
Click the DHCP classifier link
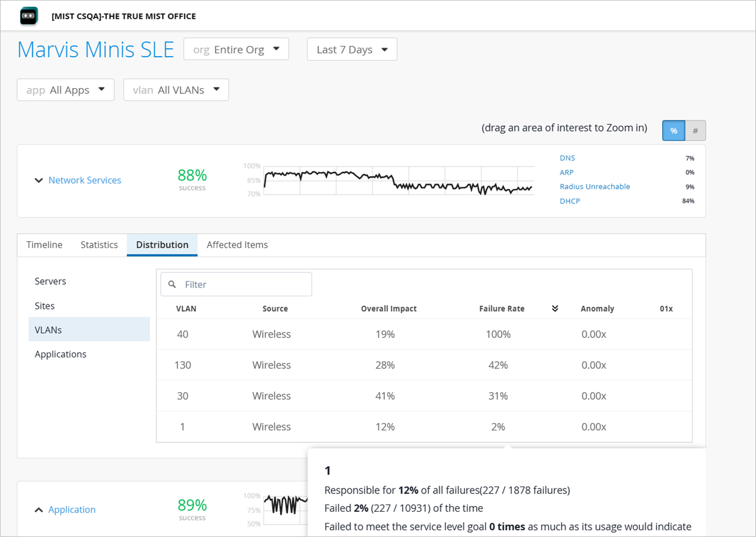[570, 201]
